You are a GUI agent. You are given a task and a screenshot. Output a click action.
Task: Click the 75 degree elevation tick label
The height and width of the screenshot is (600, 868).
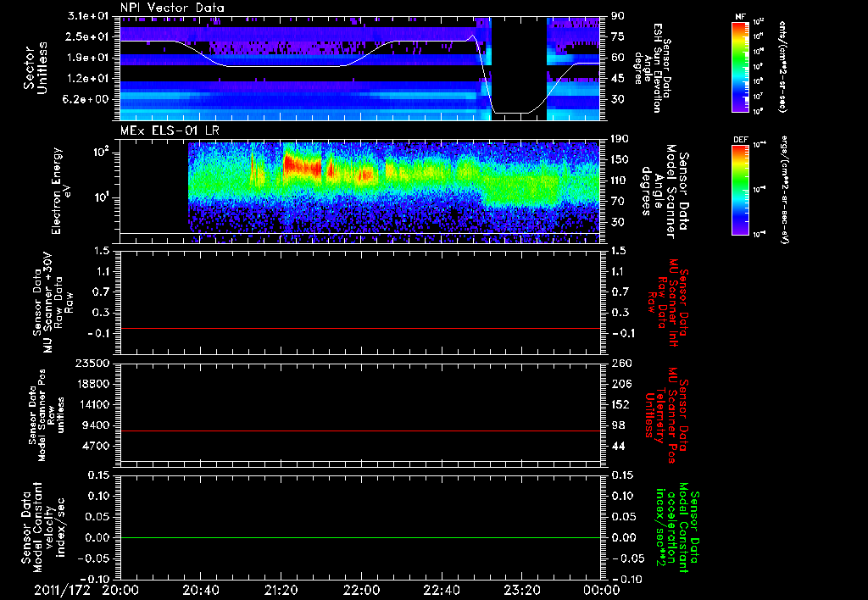[x=618, y=37]
